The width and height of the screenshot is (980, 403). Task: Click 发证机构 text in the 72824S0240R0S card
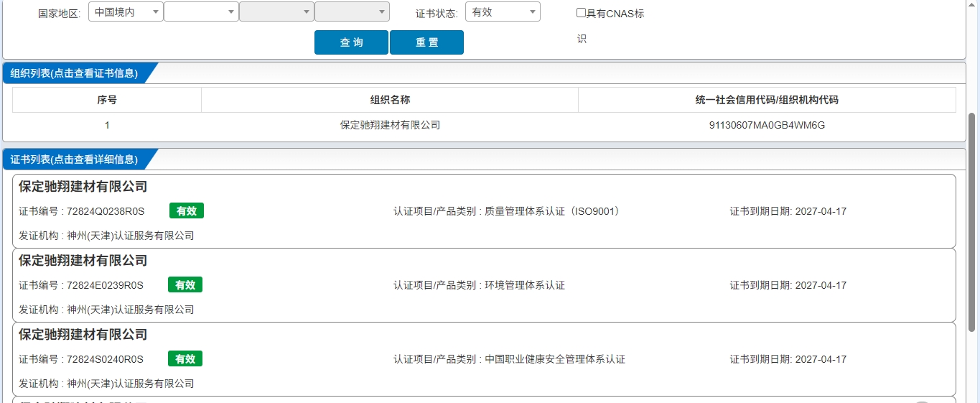(x=106, y=384)
